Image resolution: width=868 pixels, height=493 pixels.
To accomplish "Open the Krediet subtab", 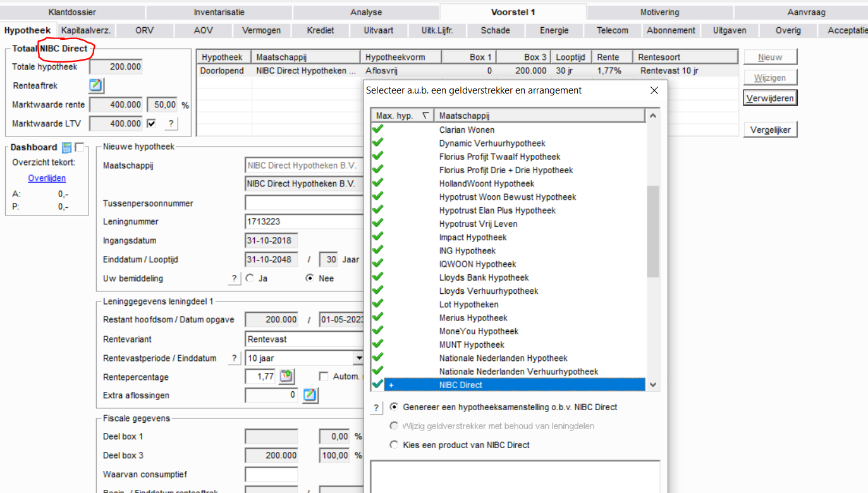I will pos(321,30).
